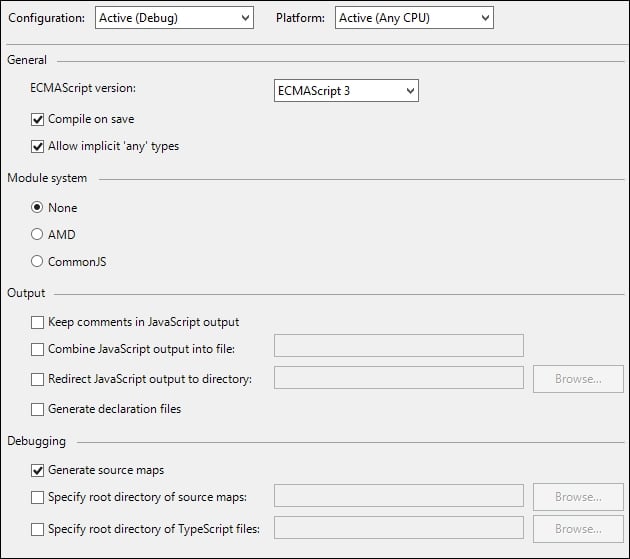Select the None module system option
Image resolution: width=630 pixels, height=559 pixels.
[x=38, y=208]
